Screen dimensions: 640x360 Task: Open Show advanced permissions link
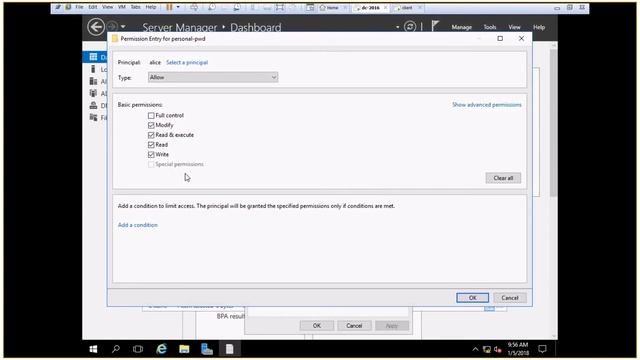click(487, 105)
